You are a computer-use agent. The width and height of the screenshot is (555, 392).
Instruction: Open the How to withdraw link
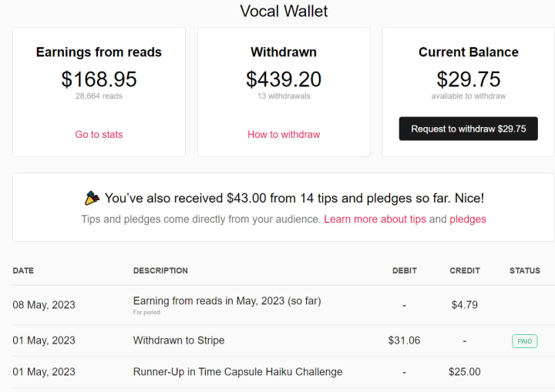(284, 135)
